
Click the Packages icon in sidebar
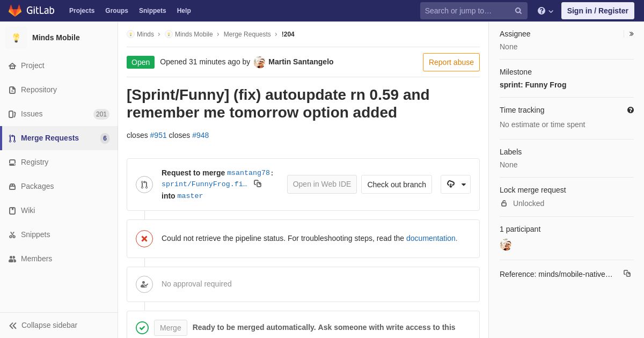12,187
